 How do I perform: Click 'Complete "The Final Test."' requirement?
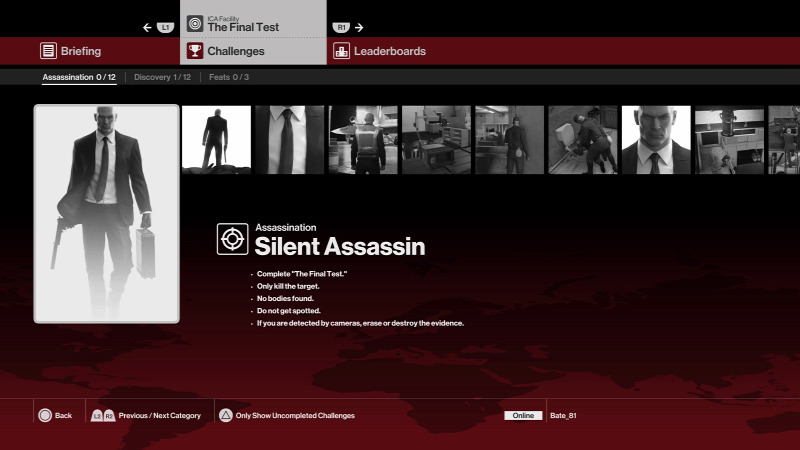click(x=302, y=274)
